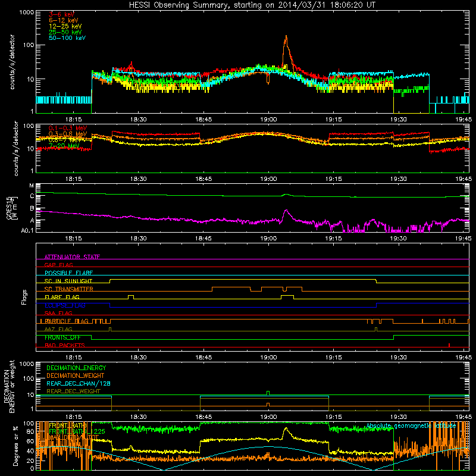Click the SAA_FLAG label
This screenshot has height=476, width=476.
pyautogui.click(x=58, y=313)
